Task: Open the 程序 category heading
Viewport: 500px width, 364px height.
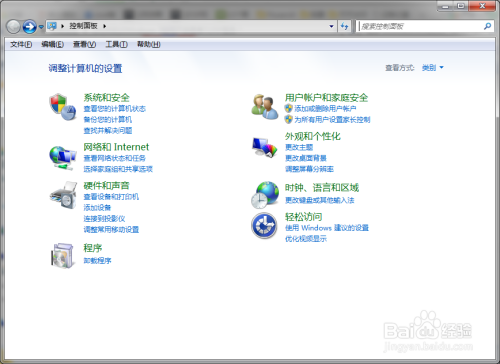Action: pos(93,248)
